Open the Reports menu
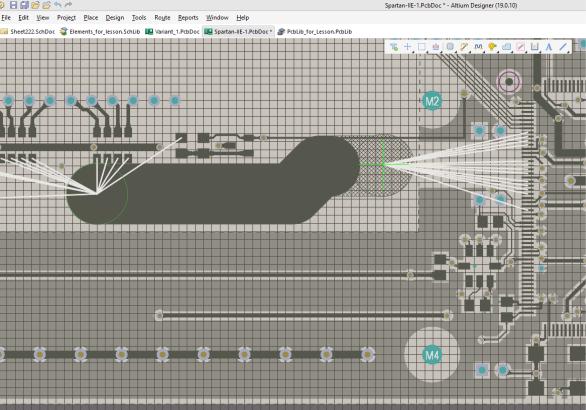Viewport: 586px width, 410px height. tap(188, 18)
